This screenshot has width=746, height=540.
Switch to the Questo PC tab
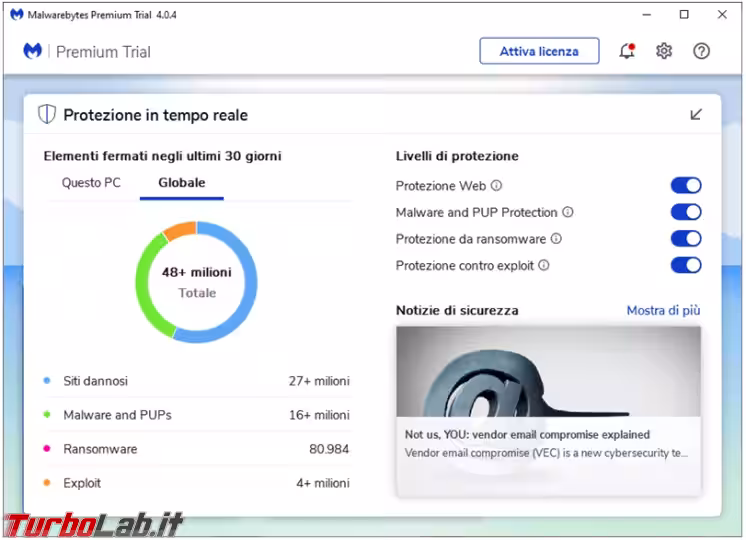[91, 183]
